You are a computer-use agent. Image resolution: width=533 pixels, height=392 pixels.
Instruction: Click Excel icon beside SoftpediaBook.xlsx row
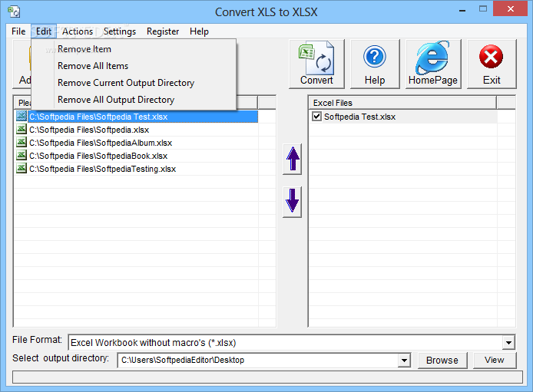pyautogui.click(x=22, y=156)
